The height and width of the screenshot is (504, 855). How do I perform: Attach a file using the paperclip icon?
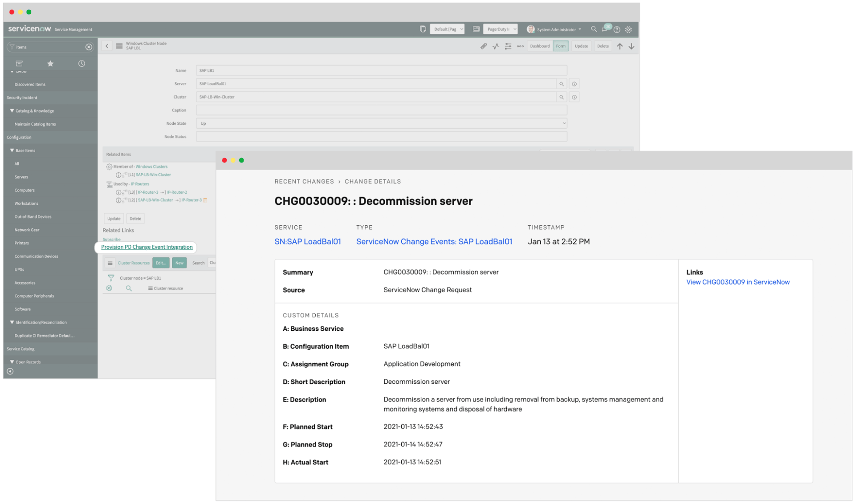click(484, 46)
